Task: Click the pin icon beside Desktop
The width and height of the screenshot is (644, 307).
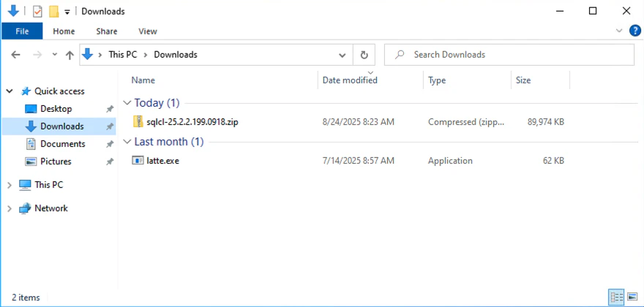Action: pos(110,109)
